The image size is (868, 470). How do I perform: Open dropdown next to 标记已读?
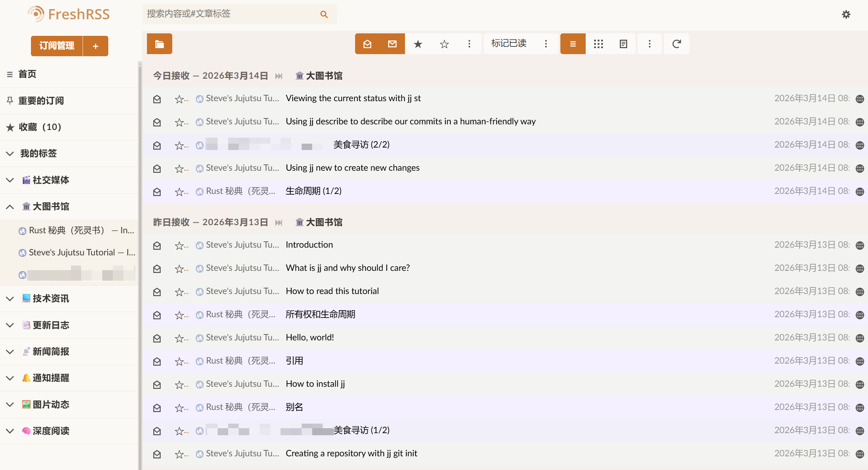[x=546, y=44]
